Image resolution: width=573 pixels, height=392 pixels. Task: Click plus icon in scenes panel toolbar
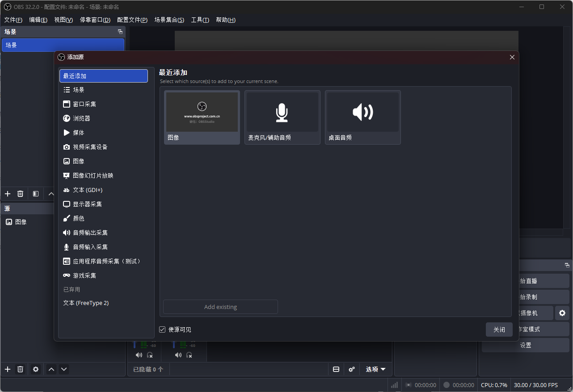[x=8, y=194]
